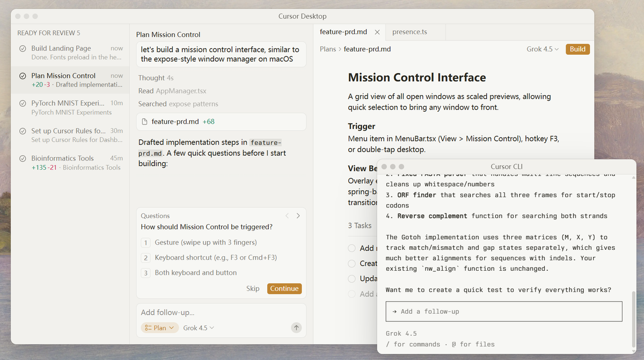Open the Plan mode dropdown
The height and width of the screenshot is (360, 644).
[x=159, y=328]
